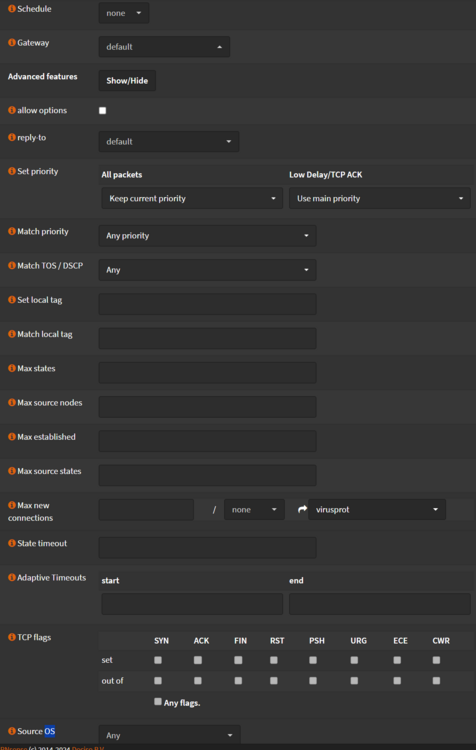Click the info icon beside Set priority
The image size is (476, 750).
click(12, 171)
